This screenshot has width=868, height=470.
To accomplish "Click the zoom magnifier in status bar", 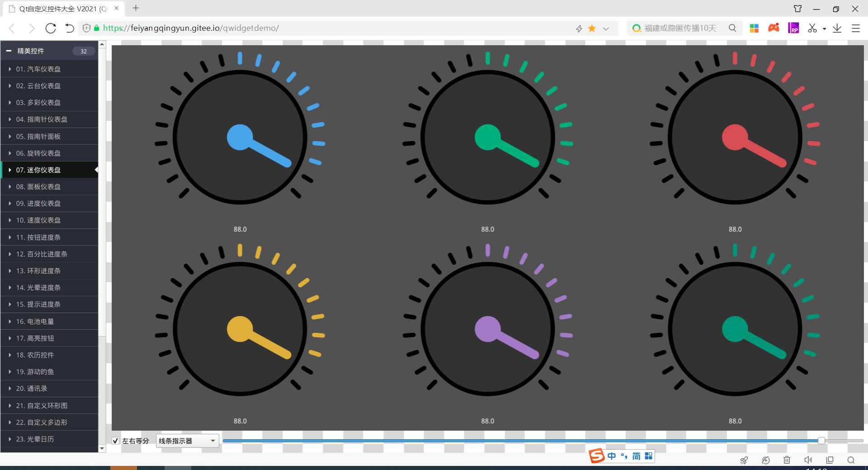I will [x=851, y=460].
